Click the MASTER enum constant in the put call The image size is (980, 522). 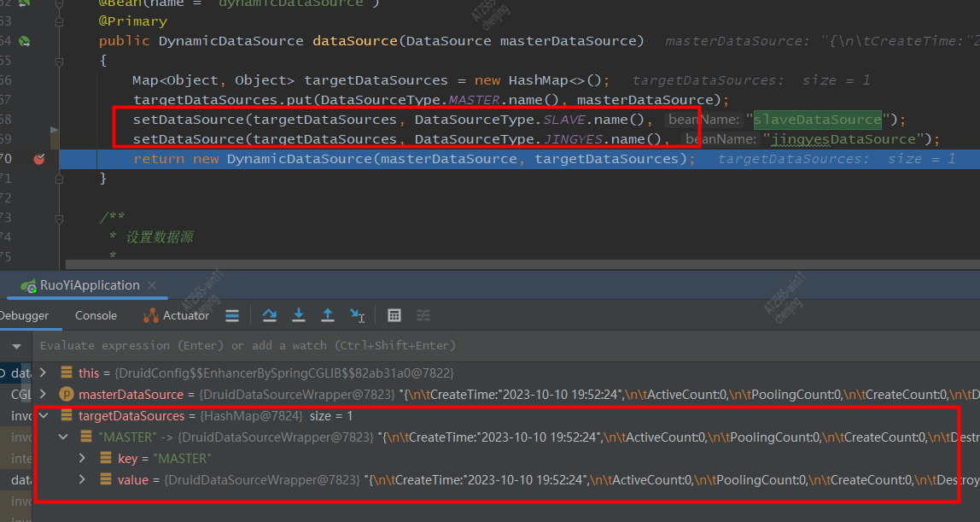tap(474, 100)
